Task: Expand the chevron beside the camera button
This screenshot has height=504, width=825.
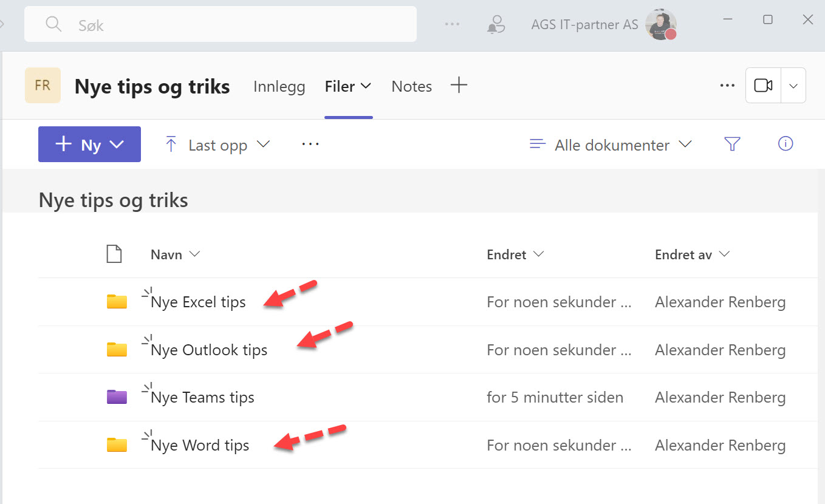Action: click(x=793, y=85)
